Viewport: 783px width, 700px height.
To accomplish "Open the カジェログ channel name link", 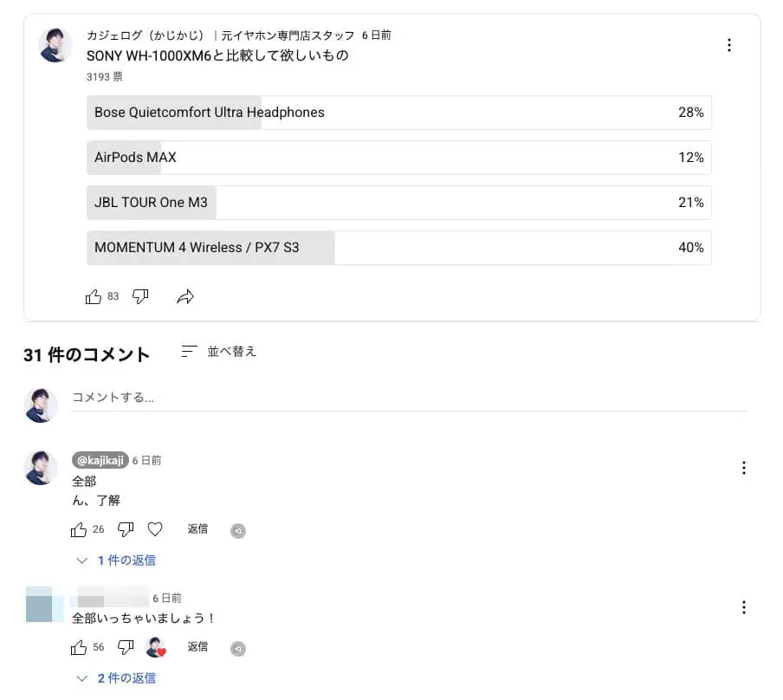I will 146,36.
